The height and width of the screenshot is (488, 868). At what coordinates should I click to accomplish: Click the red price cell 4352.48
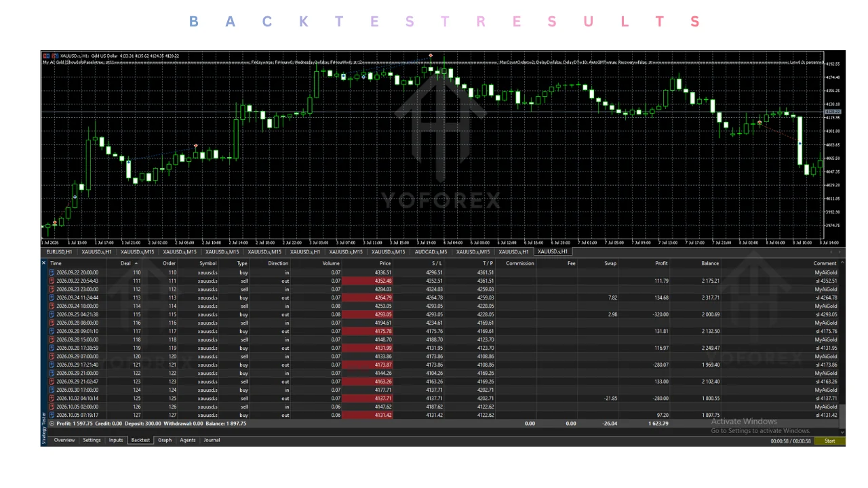[367, 281]
